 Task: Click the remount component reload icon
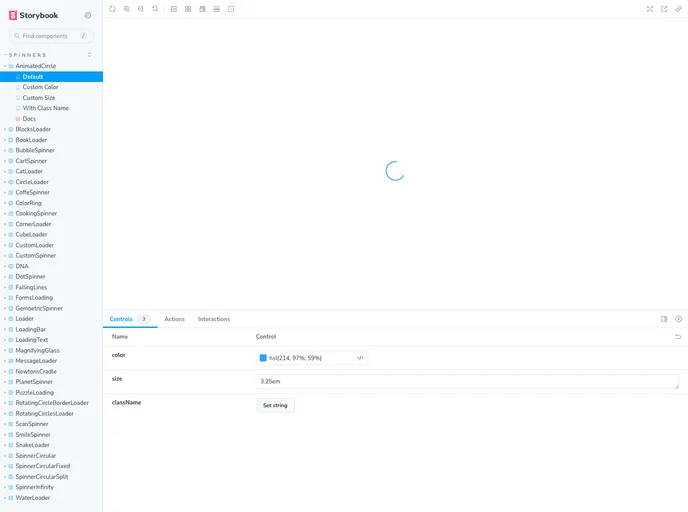tap(112, 9)
